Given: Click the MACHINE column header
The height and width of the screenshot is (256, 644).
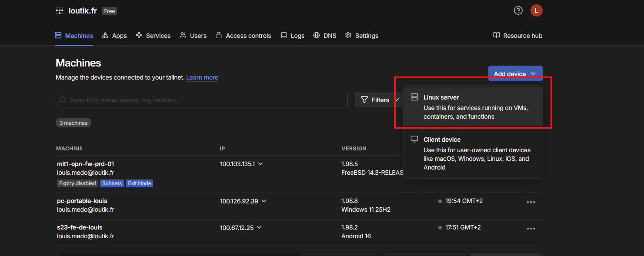Looking at the screenshot, I should [69, 149].
